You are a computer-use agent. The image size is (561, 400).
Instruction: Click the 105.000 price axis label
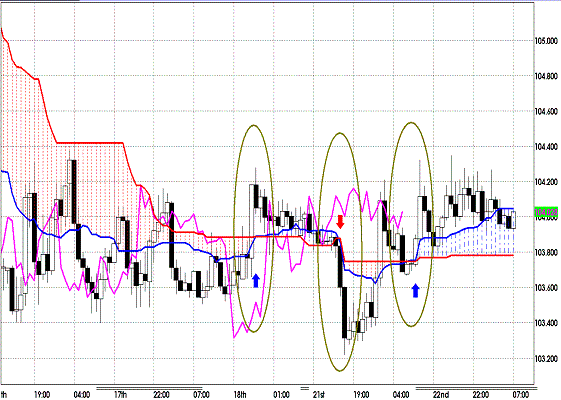pos(546,41)
